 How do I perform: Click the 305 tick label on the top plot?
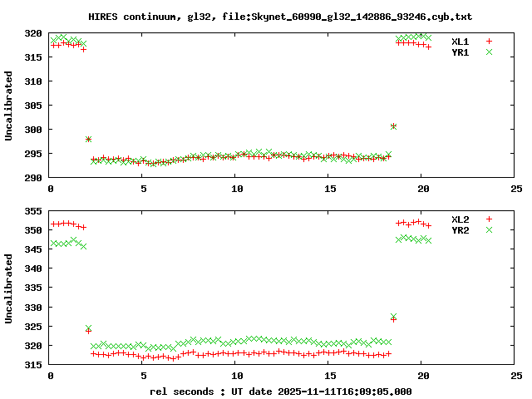pos(33,106)
